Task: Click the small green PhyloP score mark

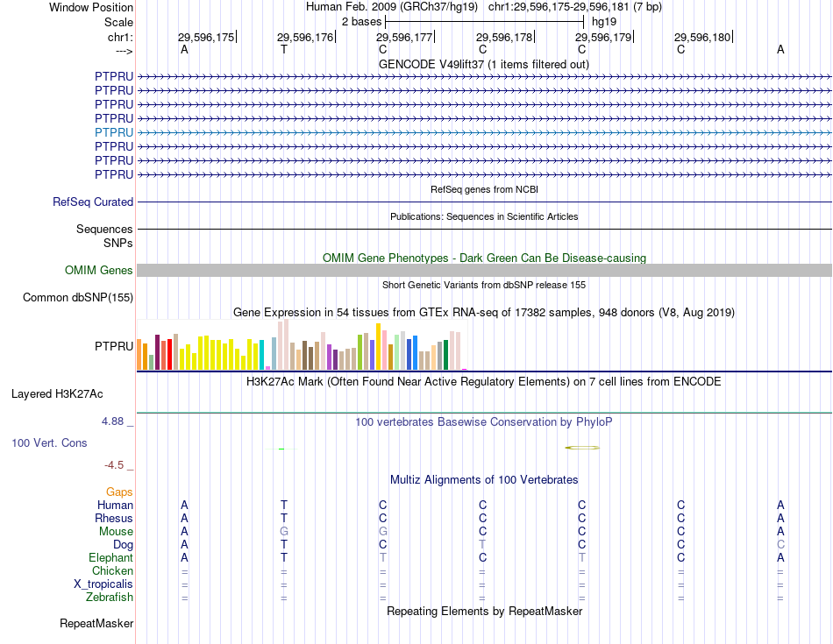Action: (281, 449)
